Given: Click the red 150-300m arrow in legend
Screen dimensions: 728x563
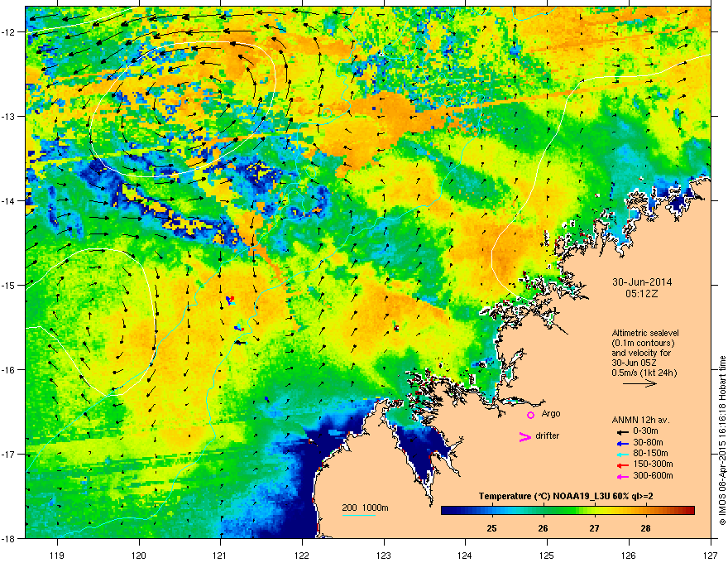Looking at the screenshot, I should (623, 465).
